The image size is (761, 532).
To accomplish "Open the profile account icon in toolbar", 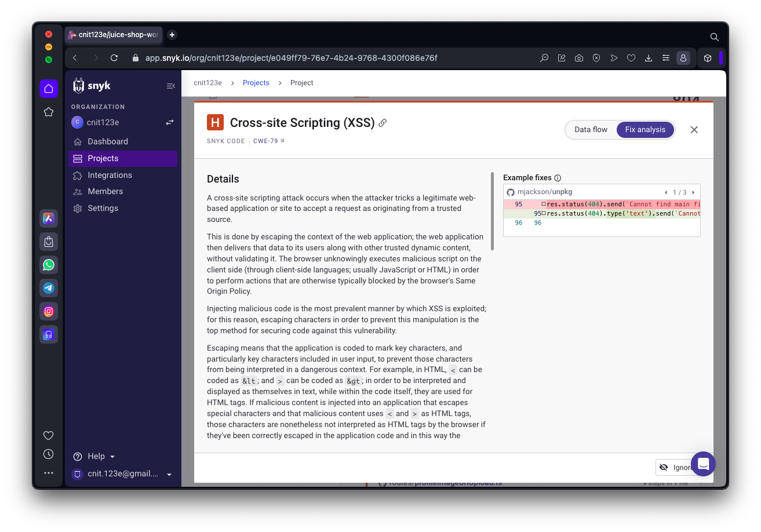I will pyautogui.click(x=683, y=58).
